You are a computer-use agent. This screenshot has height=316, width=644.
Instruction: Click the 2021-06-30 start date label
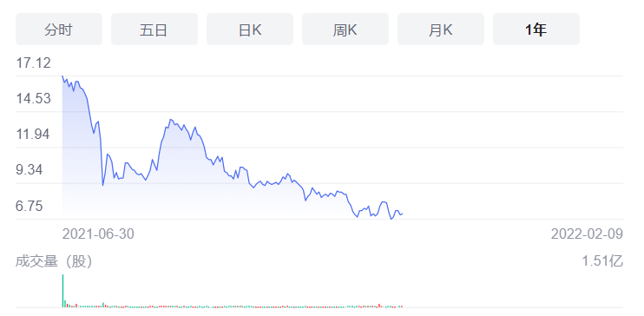click(x=98, y=234)
